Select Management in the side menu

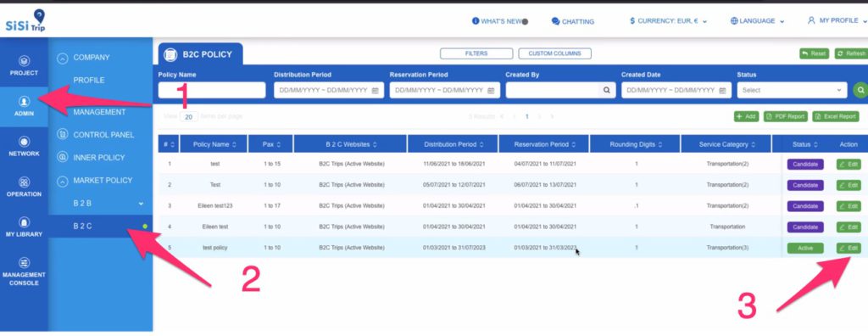99,112
